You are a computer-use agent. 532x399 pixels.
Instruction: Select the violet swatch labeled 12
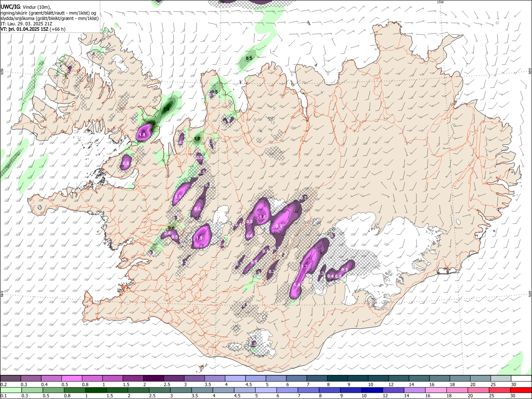coord(394,390)
